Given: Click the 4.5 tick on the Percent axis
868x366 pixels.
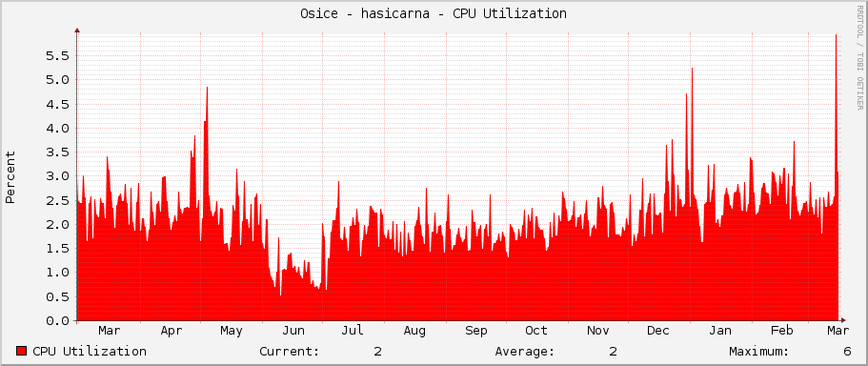Looking at the screenshot, I should click(x=57, y=104).
